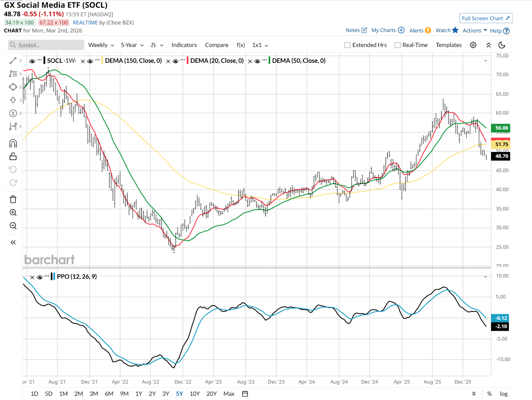Select the circled number label tool
Viewport: 532px width, 400px height.
(x=13, y=113)
